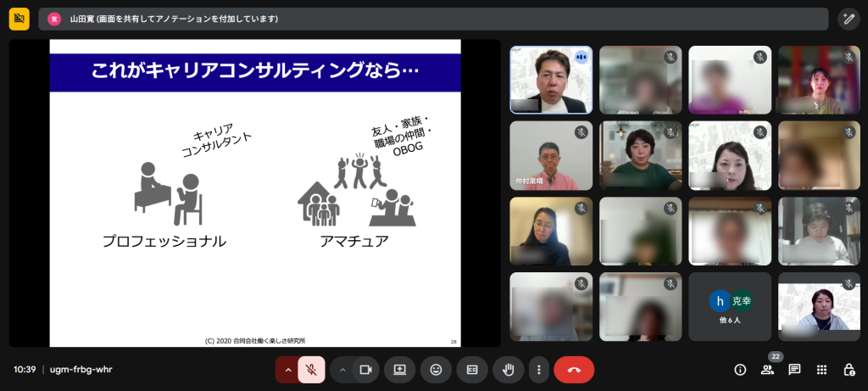The image size is (868, 391).
Task: Click the shared slide titled これがキャリアコンサルティングなら
Action: (255, 193)
